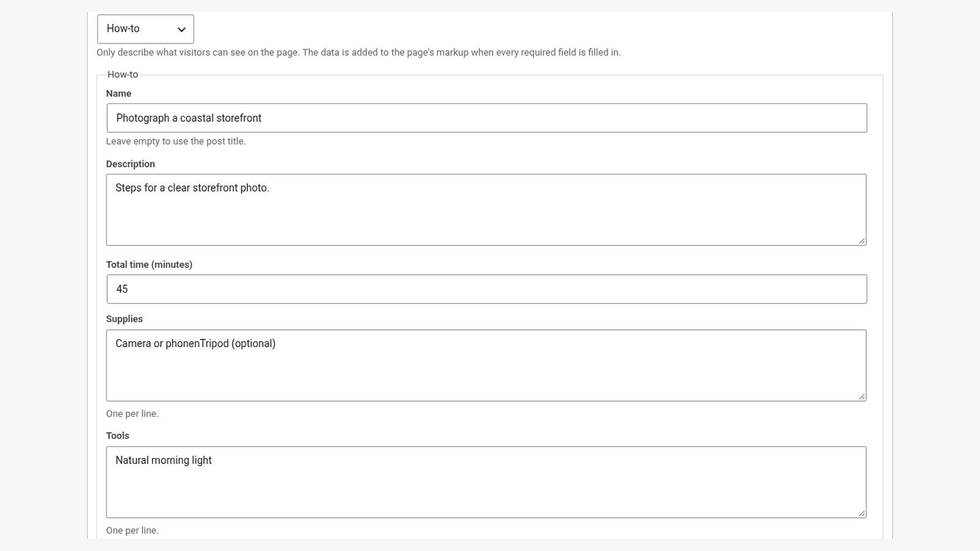The width and height of the screenshot is (980, 551).
Task: Click the Name field with 'Photograph a coastal storefront'
Action: 487,118
